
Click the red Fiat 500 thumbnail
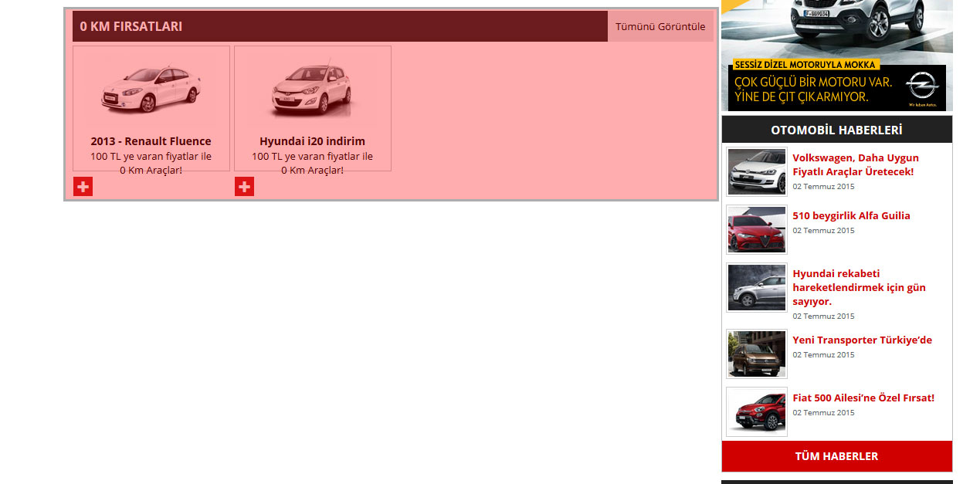(757, 411)
